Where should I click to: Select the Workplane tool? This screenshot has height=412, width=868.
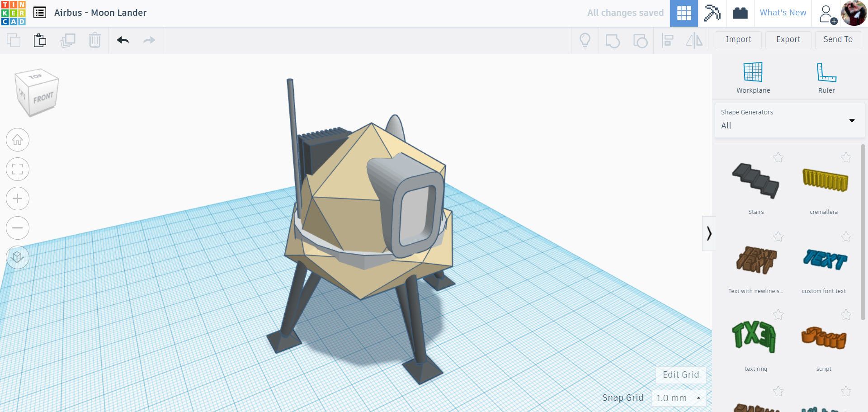(753, 77)
